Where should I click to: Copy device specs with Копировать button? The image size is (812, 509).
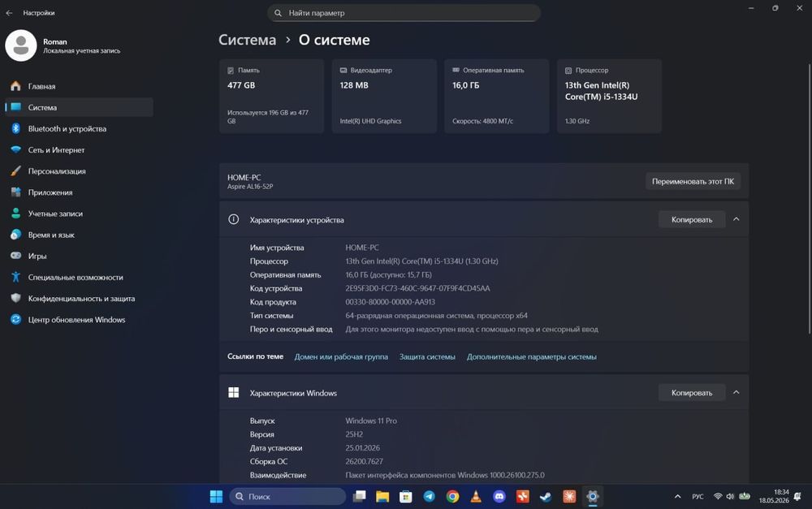point(692,219)
